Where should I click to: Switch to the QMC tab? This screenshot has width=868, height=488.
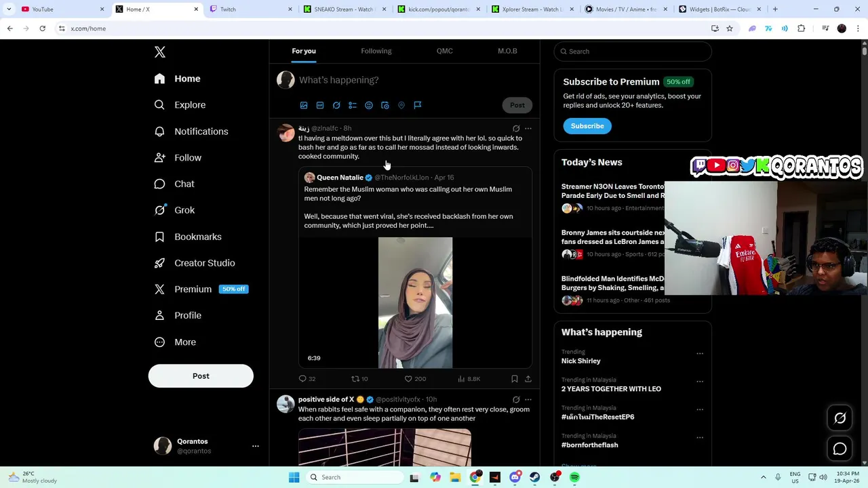tap(445, 51)
